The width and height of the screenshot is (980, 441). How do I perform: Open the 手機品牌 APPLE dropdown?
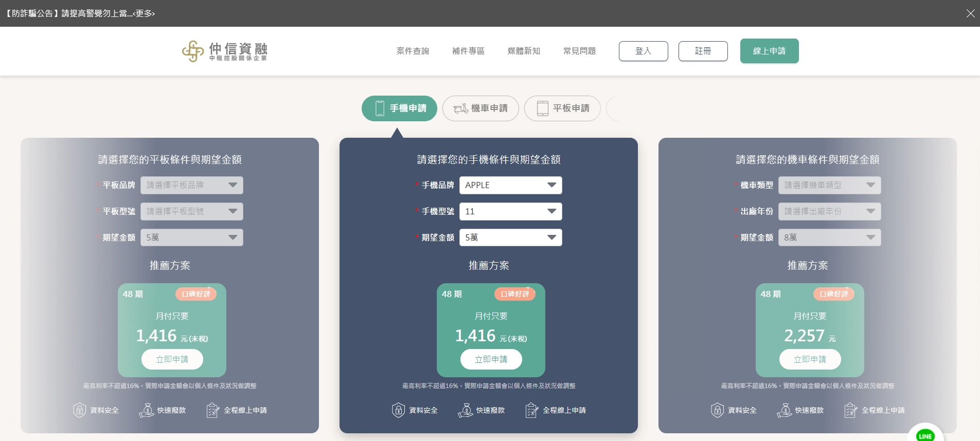point(510,185)
